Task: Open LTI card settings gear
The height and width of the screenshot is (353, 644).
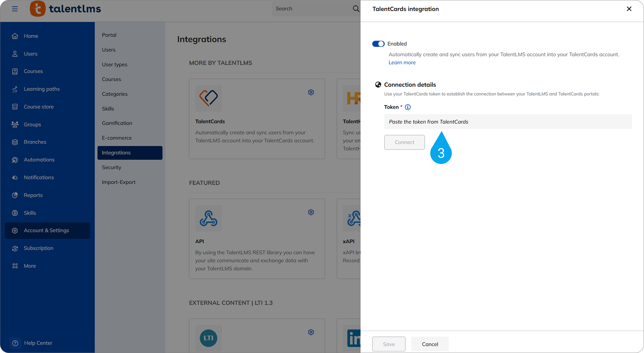Action: click(311, 332)
